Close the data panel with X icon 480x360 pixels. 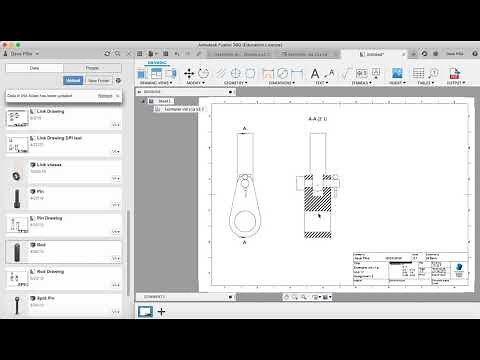[129, 53]
